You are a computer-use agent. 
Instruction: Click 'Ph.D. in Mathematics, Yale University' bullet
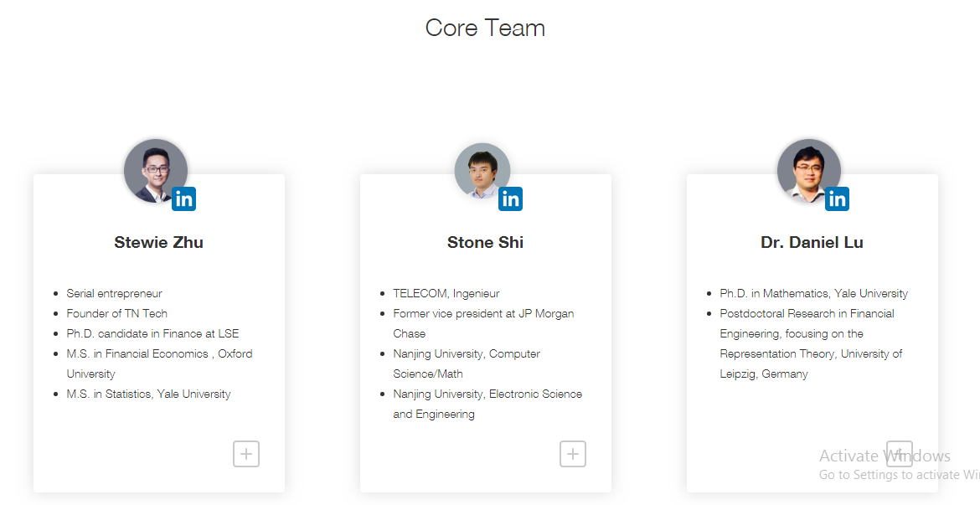pos(813,293)
